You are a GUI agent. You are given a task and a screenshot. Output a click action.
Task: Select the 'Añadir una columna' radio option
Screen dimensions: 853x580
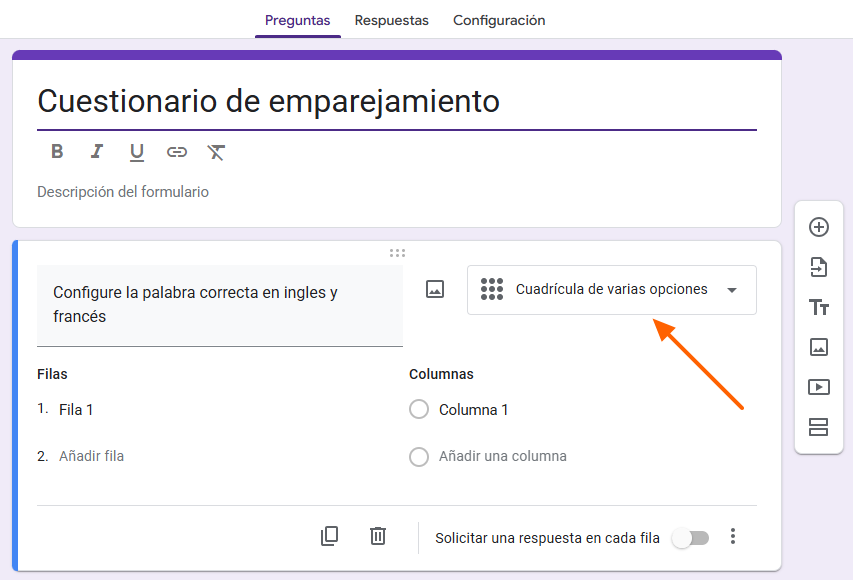tap(418, 457)
